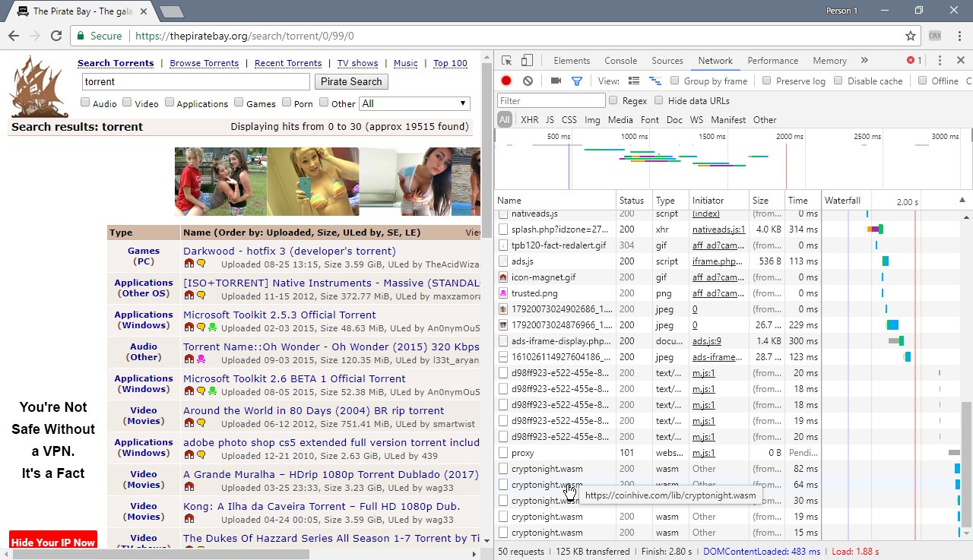Screen dimensions: 973x560
Task: Open the Memory tab
Action: point(829,61)
